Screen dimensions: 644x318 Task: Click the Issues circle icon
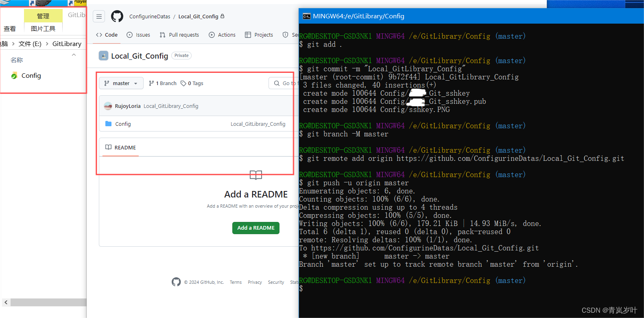[x=130, y=35]
